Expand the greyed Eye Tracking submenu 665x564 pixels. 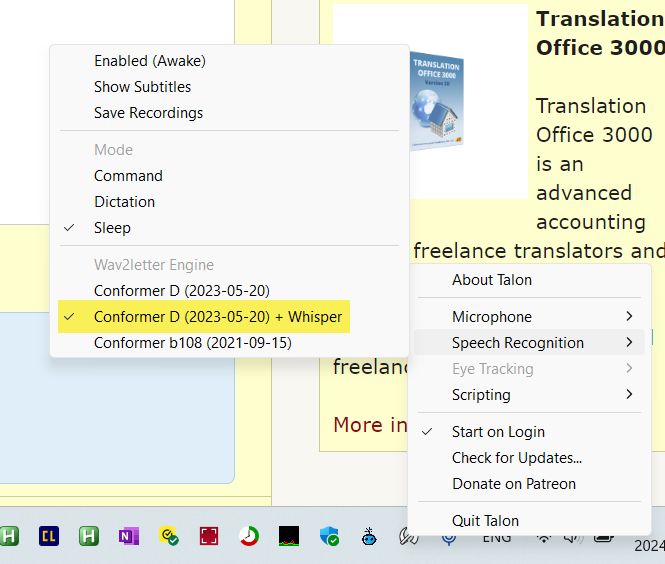(529, 369)
